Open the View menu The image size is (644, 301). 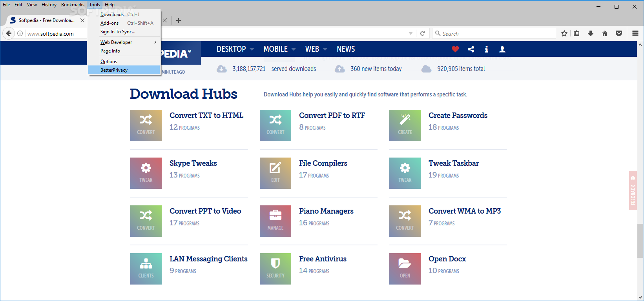click(32, 5)
